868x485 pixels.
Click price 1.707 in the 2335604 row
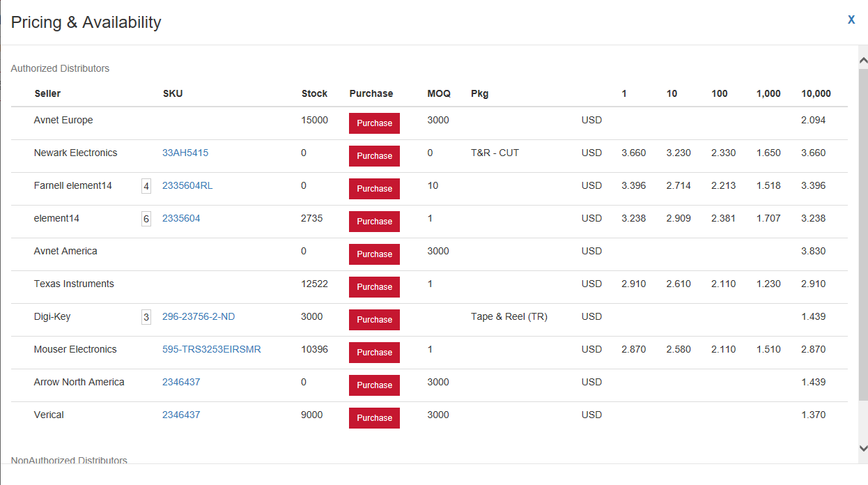768,218
